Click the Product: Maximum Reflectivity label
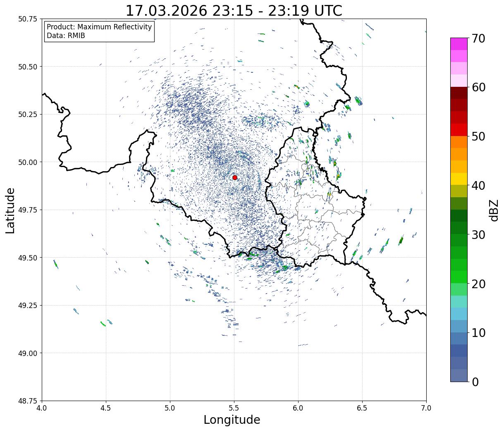 click(99, 27)
